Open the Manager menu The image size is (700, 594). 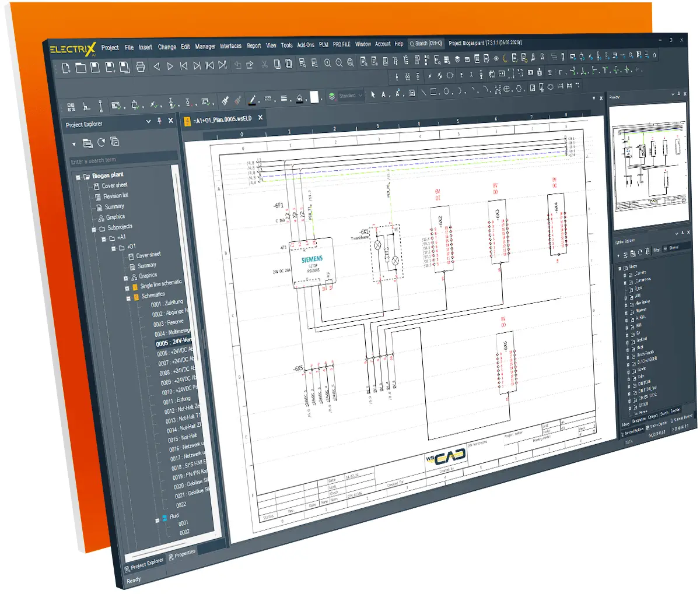point(205,46)
